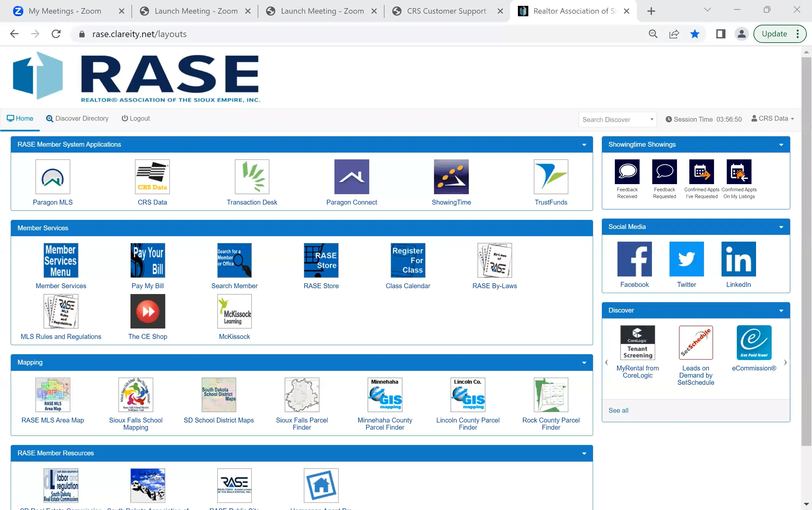The image size is (812, 510).
Task: Collapse the RASE Member System Applications panel
Action: click(584, 145)
